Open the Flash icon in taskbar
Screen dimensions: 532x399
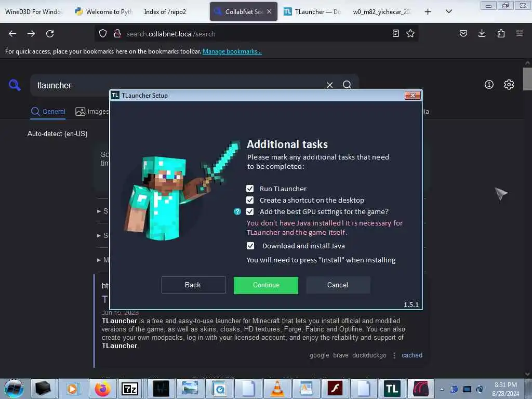click(335, 389)
